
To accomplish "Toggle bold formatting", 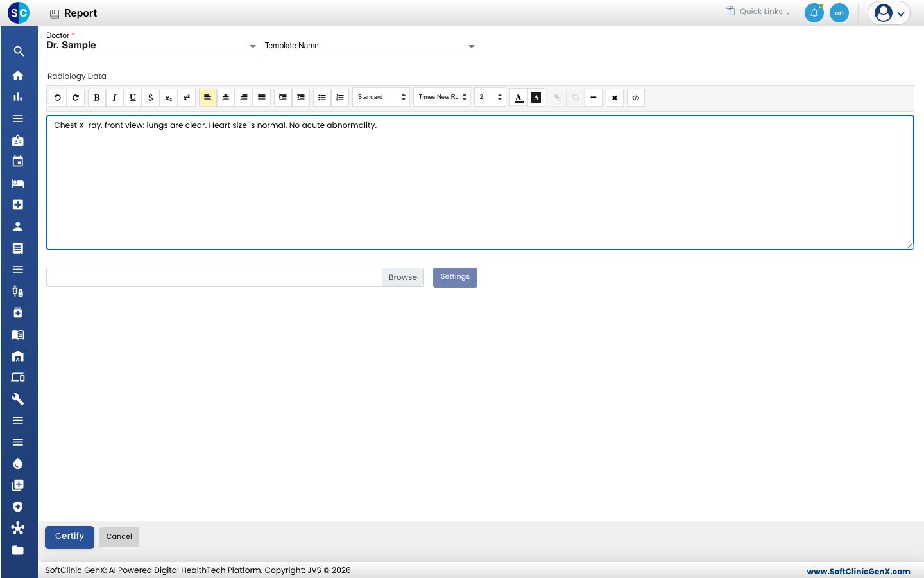I will tap(97, 98).
